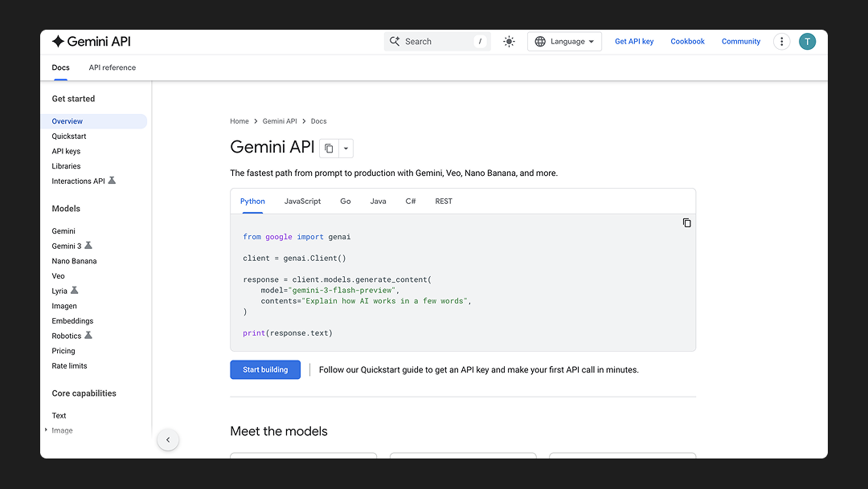Focus the Search input field
Image resolution: width=868 pixels, height=489 pixels.
[x=437, y=42]
